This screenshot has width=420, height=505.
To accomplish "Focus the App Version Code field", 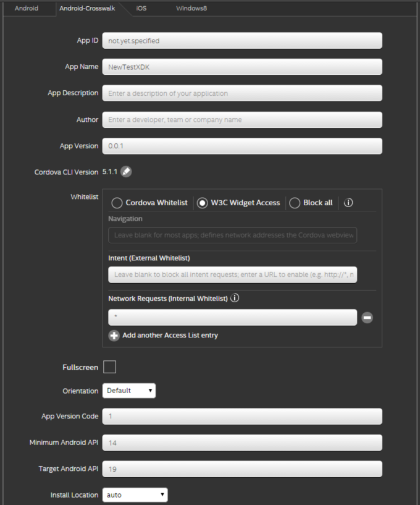I will [x=242, y=417].
